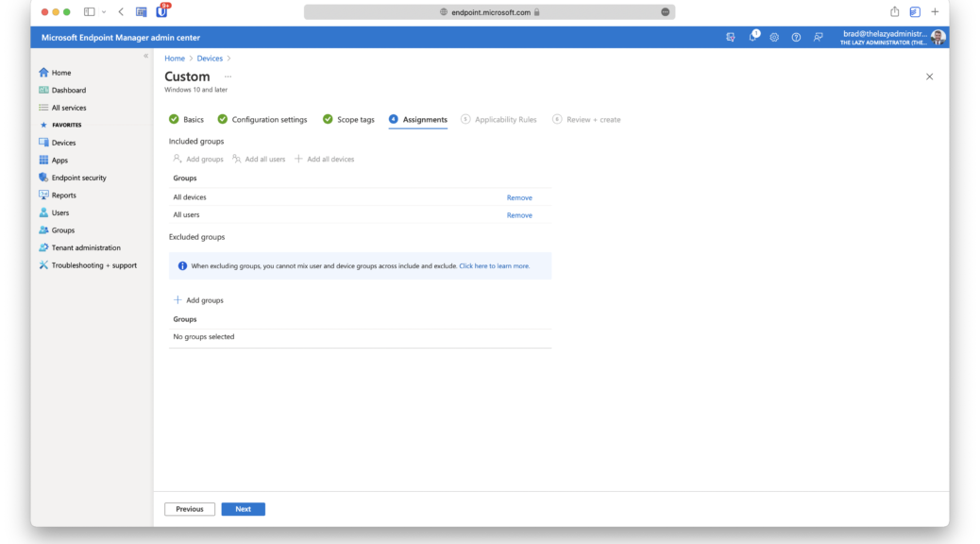Follow the Home breadcrumb link

(175, 59)
